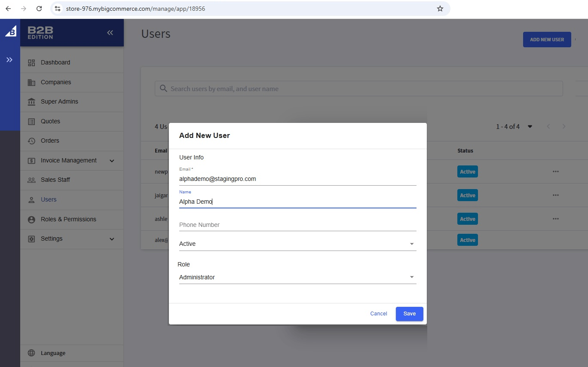Viewport: 588px width, 367px height.
Task: Click the Super Admins bank icon
Action: coord(31,102)
